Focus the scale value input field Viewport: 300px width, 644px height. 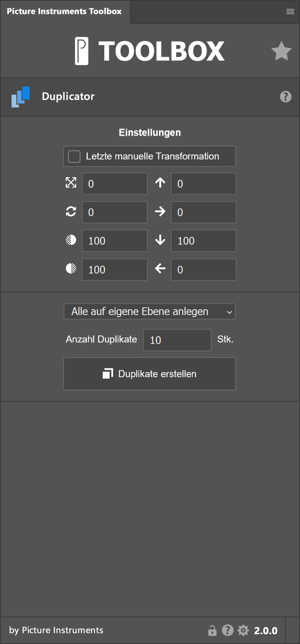(x=115, y=184)
